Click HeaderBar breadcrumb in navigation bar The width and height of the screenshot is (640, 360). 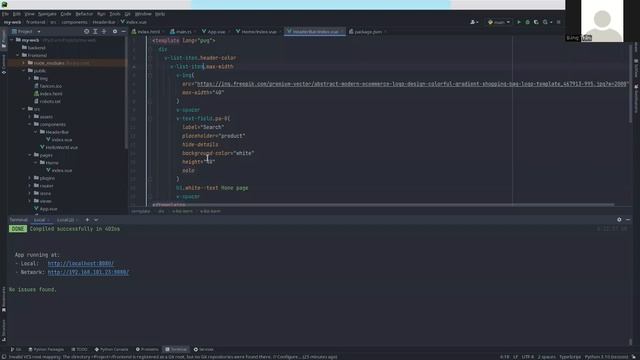point(104,22)
